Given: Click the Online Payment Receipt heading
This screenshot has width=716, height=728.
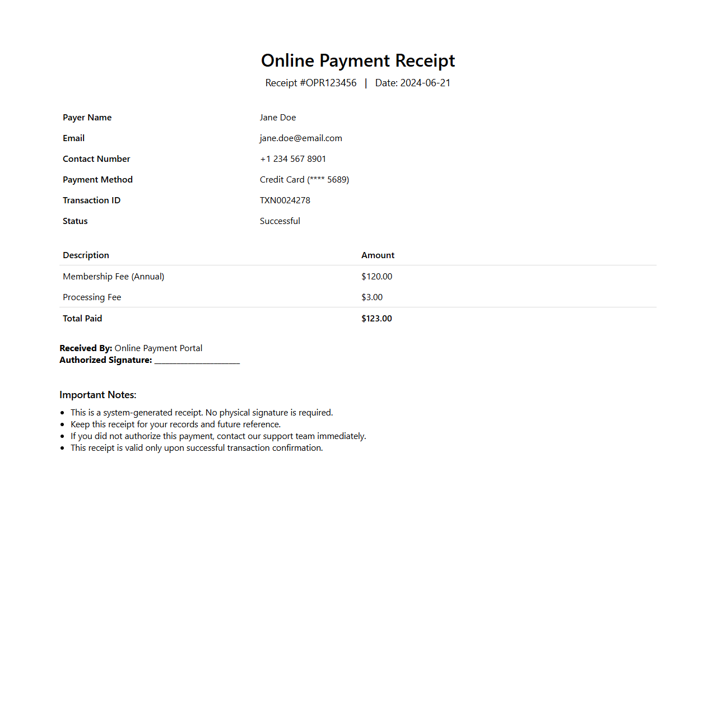Looking at the screenshot, I should point(358,60).
